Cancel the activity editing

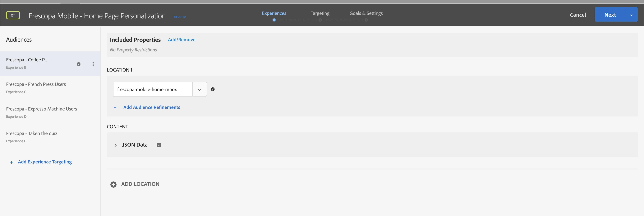[x=578, y=15]
